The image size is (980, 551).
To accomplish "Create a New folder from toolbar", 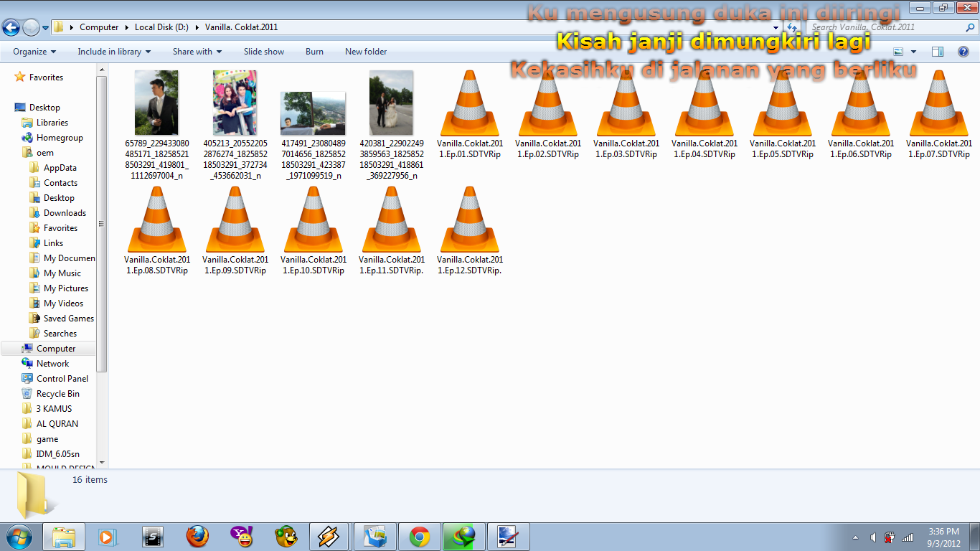I will (366, 52).
